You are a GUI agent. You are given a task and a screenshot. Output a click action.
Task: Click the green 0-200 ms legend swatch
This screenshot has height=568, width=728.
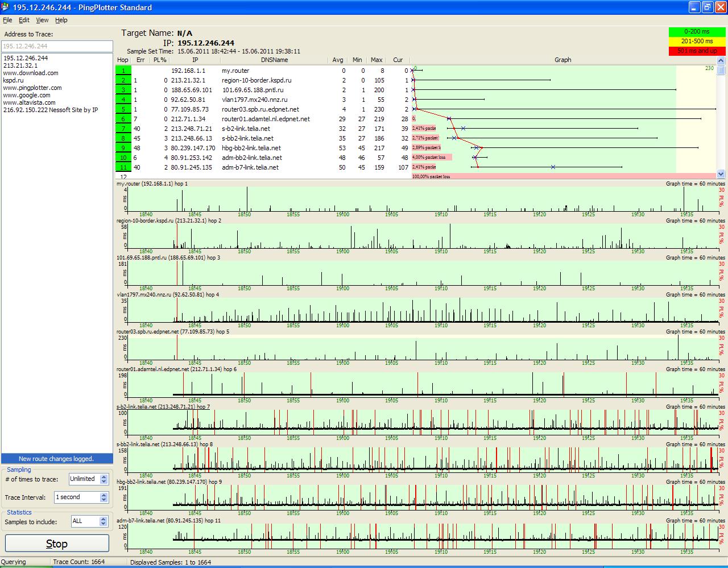[697, 32]
